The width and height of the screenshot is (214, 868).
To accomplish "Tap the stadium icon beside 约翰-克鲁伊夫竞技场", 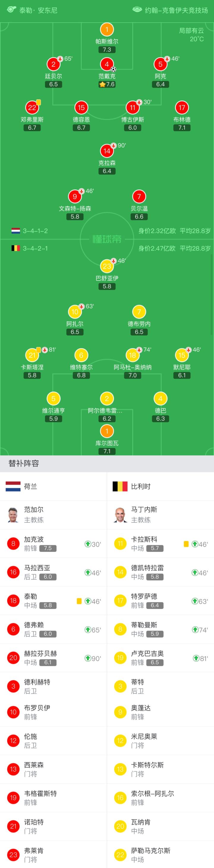I will (x=137, y=10).
